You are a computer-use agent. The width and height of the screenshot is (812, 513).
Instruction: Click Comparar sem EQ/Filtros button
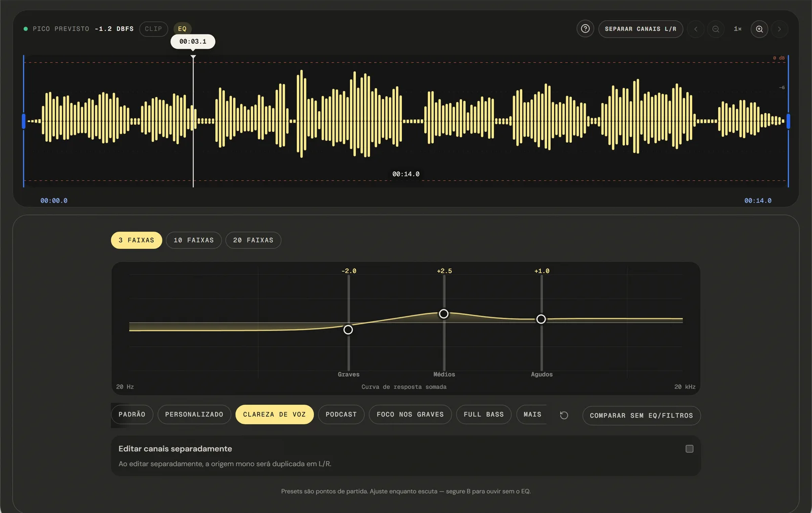(641, 415)
